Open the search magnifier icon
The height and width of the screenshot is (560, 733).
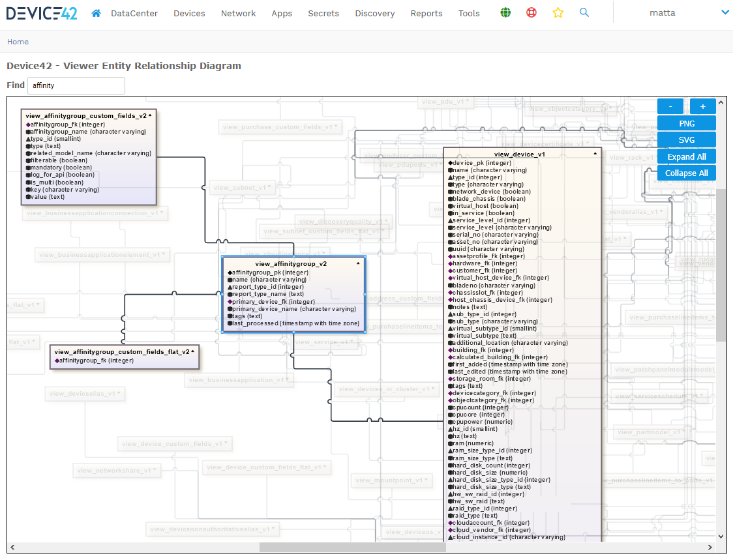[x=584, y=12]
